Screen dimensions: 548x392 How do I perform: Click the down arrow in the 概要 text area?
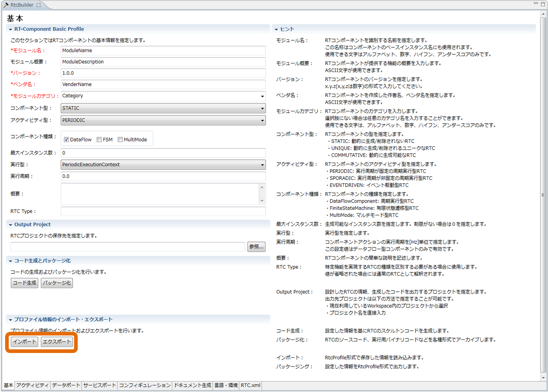(x=262, y=201)
